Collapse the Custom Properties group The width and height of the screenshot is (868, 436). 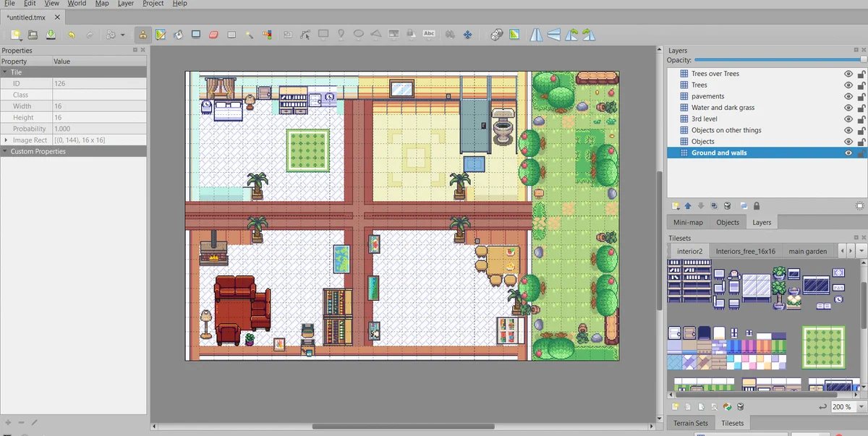click(6, 151)
